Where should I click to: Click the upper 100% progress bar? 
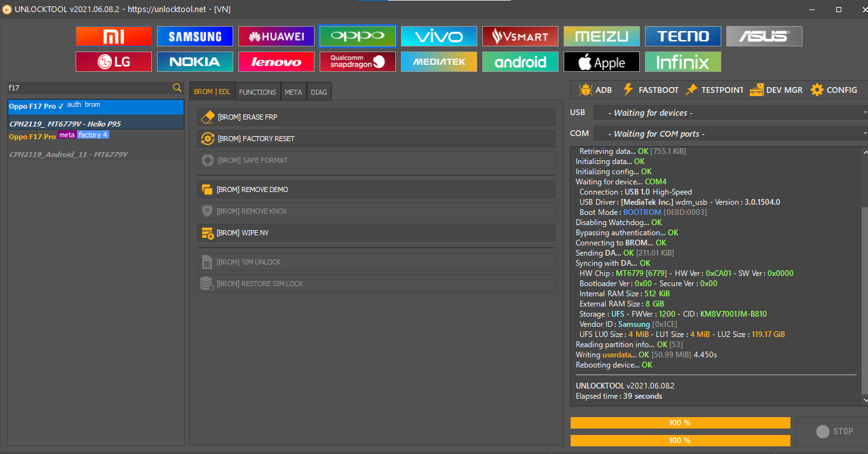tap(680, 423)
